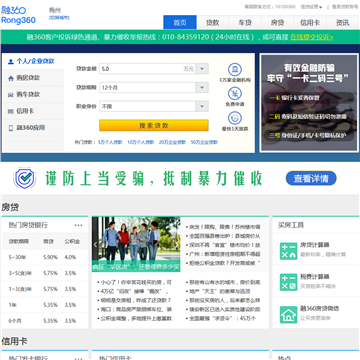Click the person icon beside 个人/企业贷款

coord(11,61)
